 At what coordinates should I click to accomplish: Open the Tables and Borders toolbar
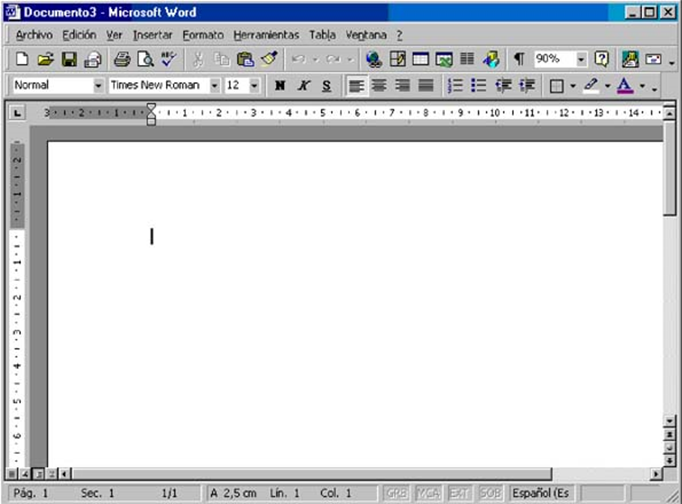pyautogui.click(x=398, y=59)
